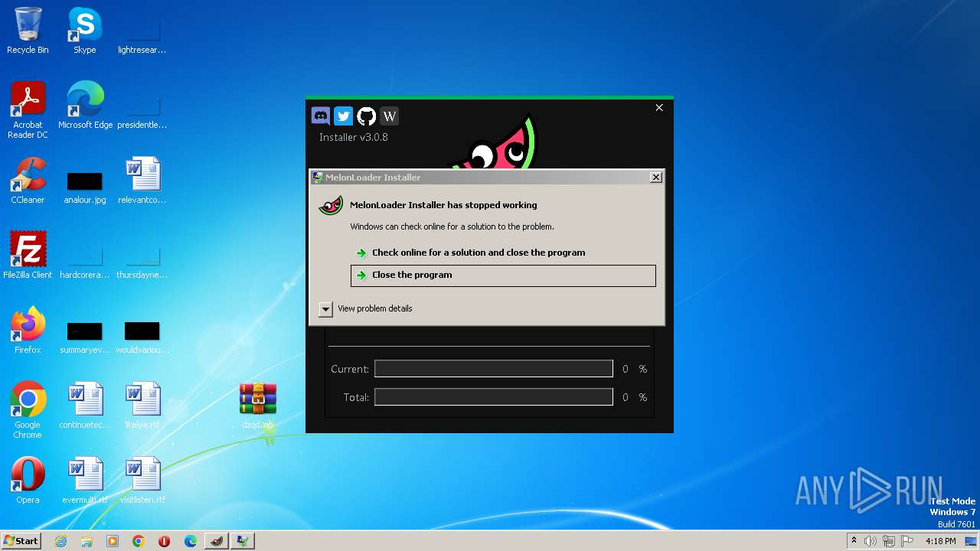Launch Internet Explorer from the taskbar
The height and width of the screenshot is (551, 980).
pos(60,541)
